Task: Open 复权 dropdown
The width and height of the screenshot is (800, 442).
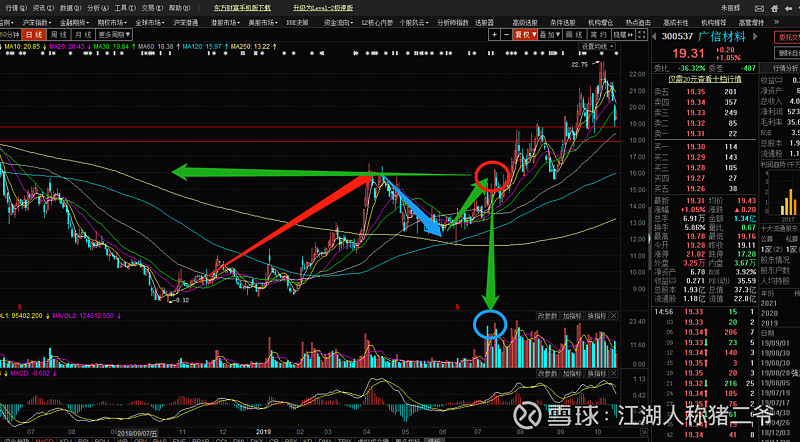Action: point(526,35)
